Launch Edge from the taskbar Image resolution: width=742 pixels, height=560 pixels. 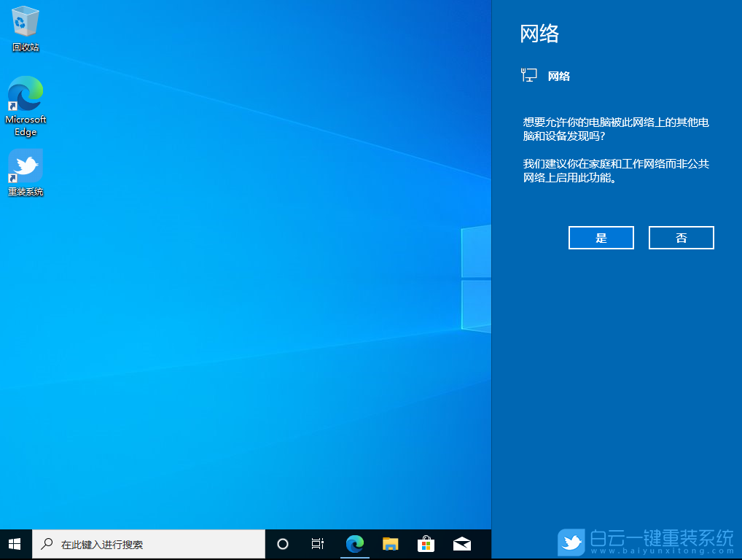pyautogui.click(x=354, y=543)
